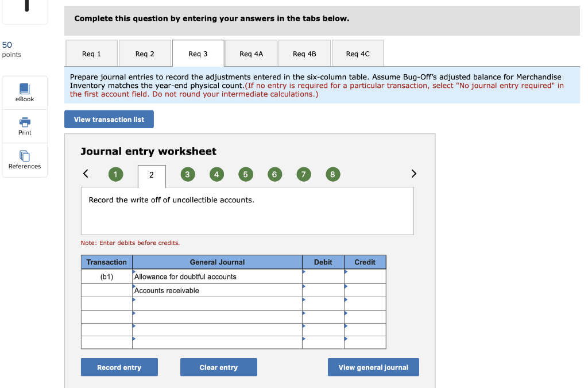Click third row Credit cell
Screen dimensions: 588x388
pyautogui.click(x=365, y=304)
